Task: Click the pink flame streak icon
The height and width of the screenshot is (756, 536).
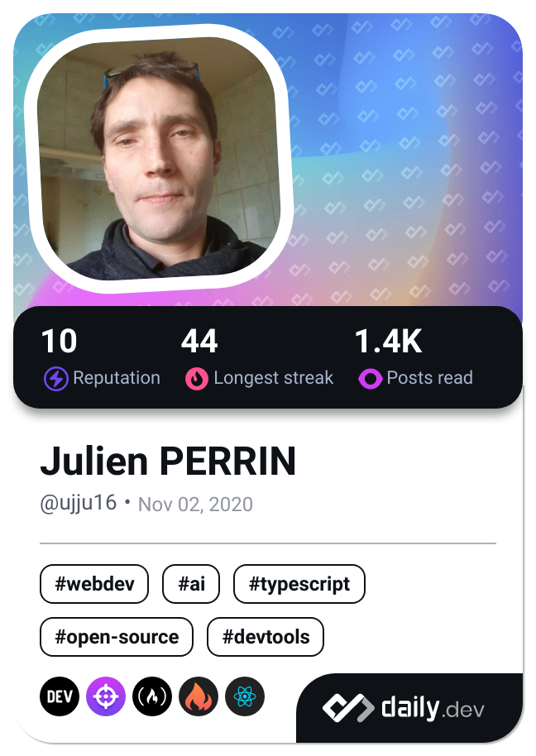Action: pyautogui.click(x=197, y=379)
